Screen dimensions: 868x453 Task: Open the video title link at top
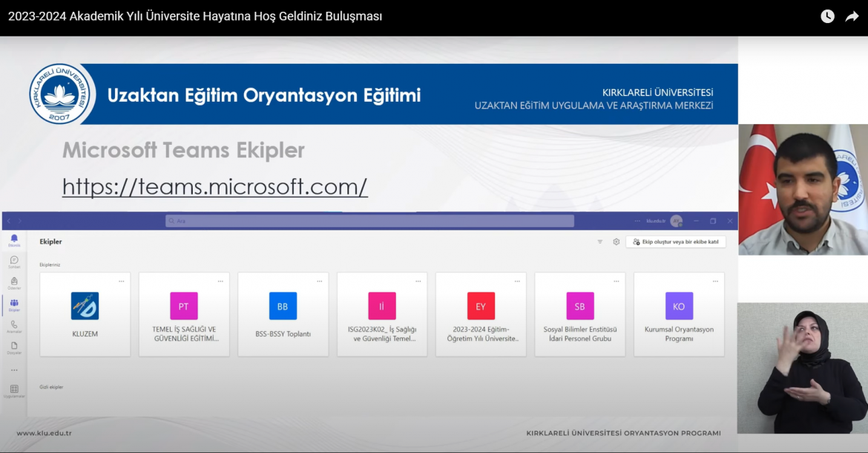coord(195,16)
